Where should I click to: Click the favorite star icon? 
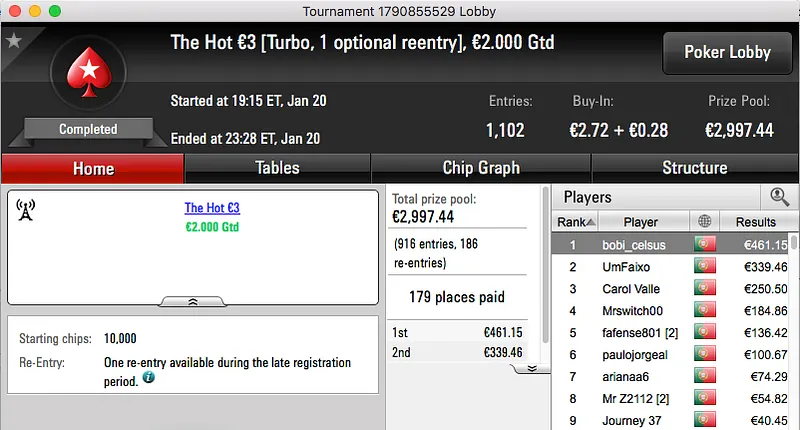click(14, 41)
